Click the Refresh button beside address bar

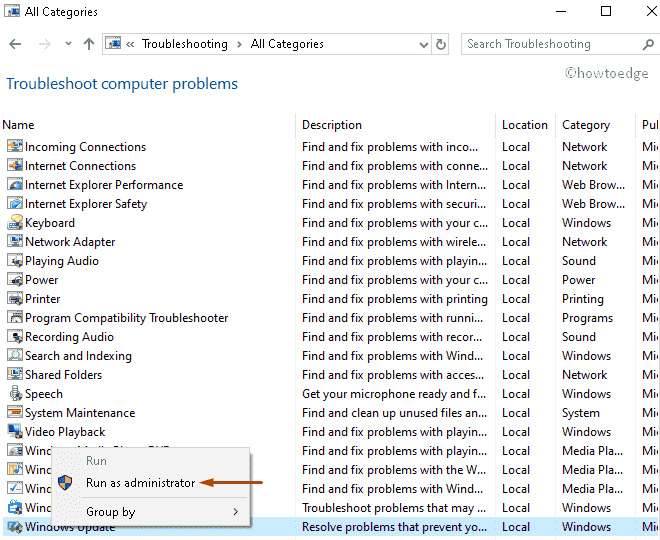coord(441,44)
